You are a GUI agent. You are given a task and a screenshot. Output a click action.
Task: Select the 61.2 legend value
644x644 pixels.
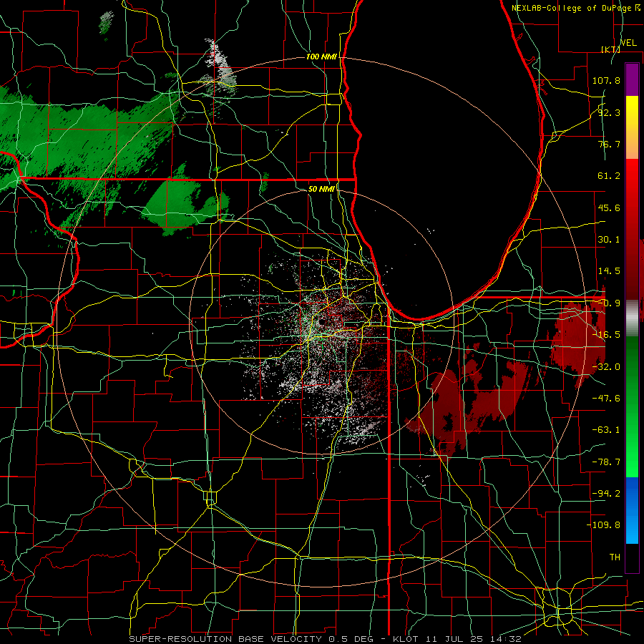[x=609, y=176]
